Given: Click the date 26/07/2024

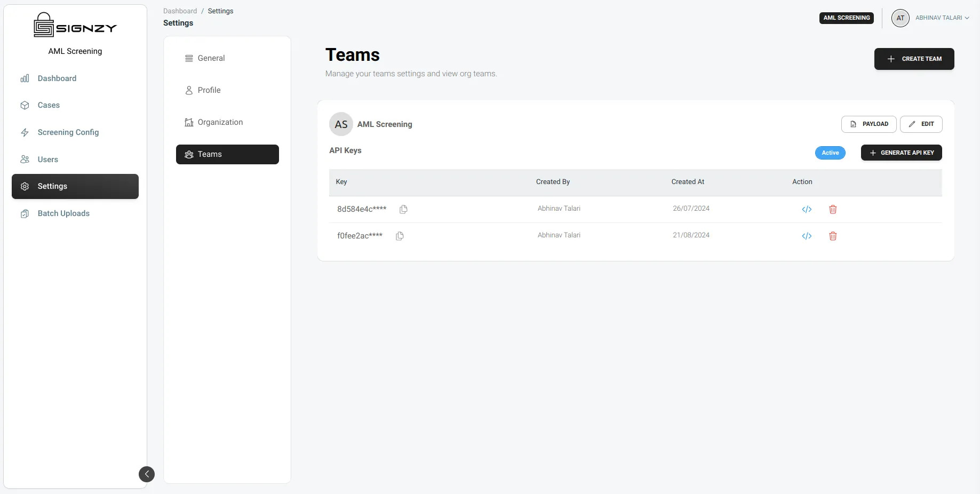Looking at the screenshot, I should tap(691, 209).
